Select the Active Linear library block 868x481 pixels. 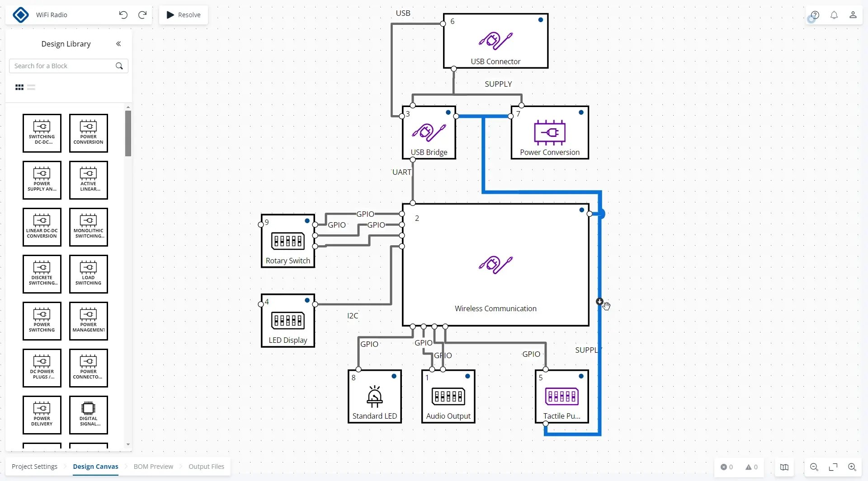click(x=89, y=180)
